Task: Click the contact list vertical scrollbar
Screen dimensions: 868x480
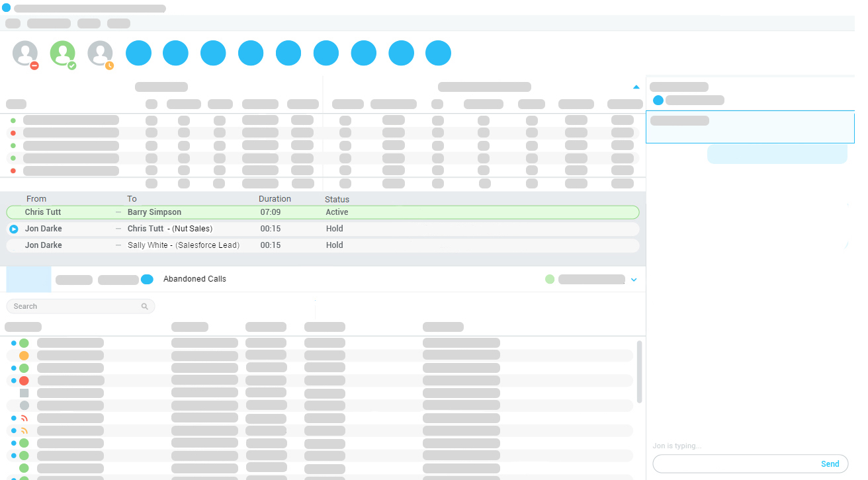Action: (x=638, y=371)
